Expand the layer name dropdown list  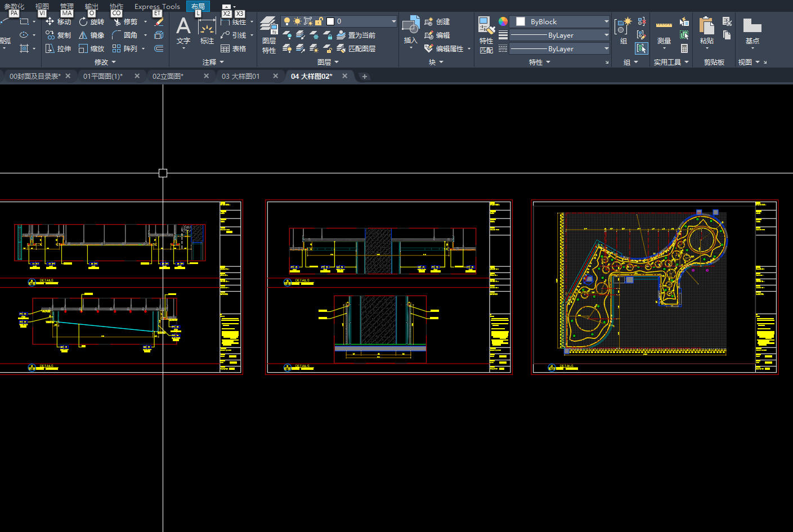393,21
